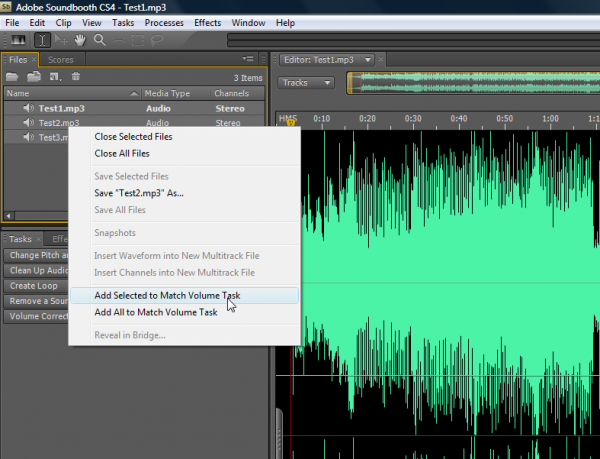Screen dimensions: 600x459
Task: Click the playhead marker at timeline start
Action: pos(291,122)
